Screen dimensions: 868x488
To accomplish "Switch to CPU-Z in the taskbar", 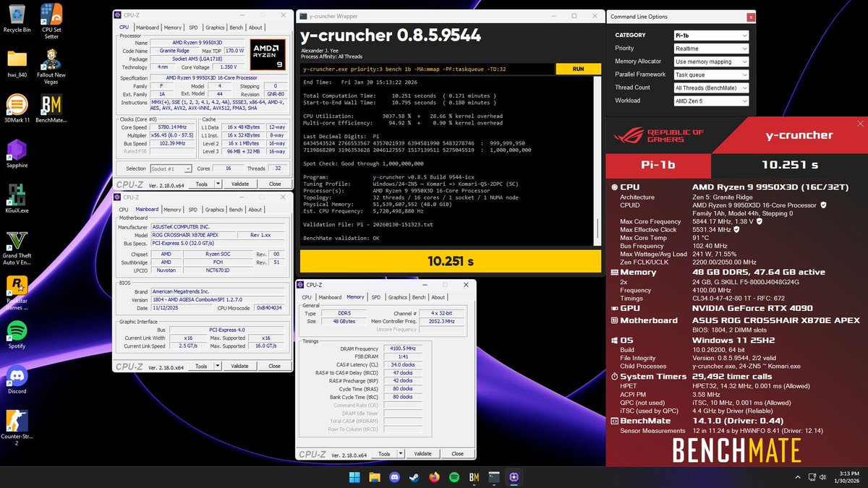I will pyautogui.click(x=514, y=477).
